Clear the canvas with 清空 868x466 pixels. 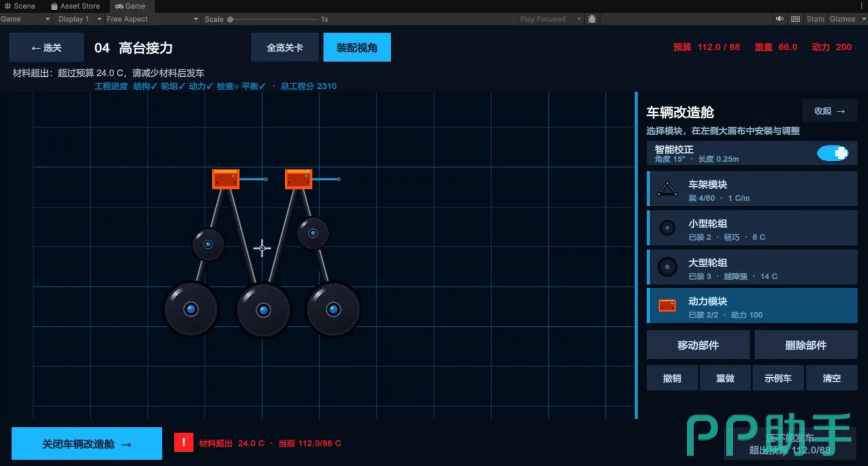point(831,378)
